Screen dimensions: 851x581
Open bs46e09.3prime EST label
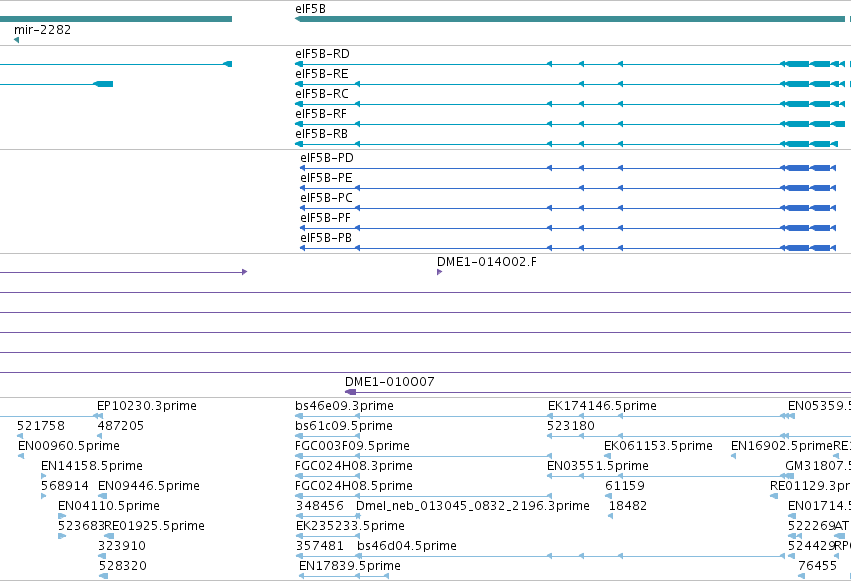[x=345, y=406]
